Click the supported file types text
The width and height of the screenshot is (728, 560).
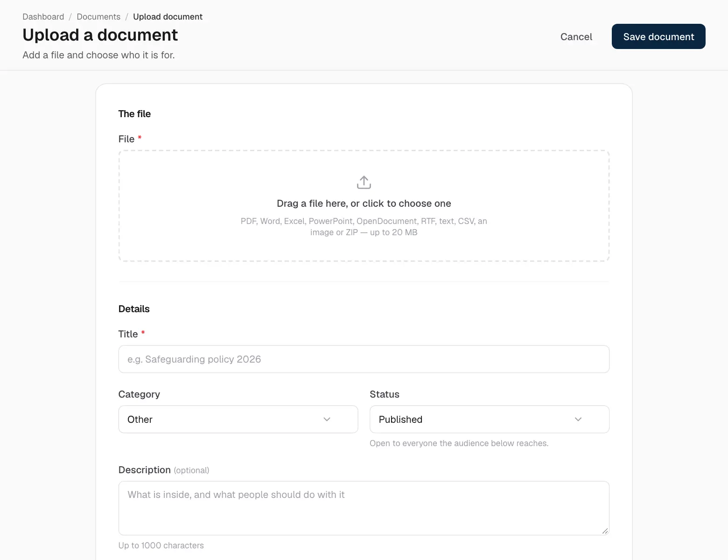pos(364,226)
